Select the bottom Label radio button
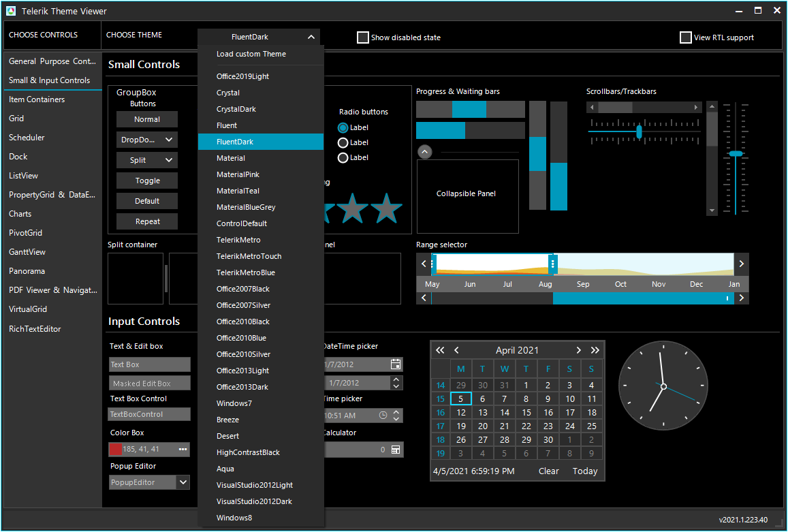 [343, 158]
